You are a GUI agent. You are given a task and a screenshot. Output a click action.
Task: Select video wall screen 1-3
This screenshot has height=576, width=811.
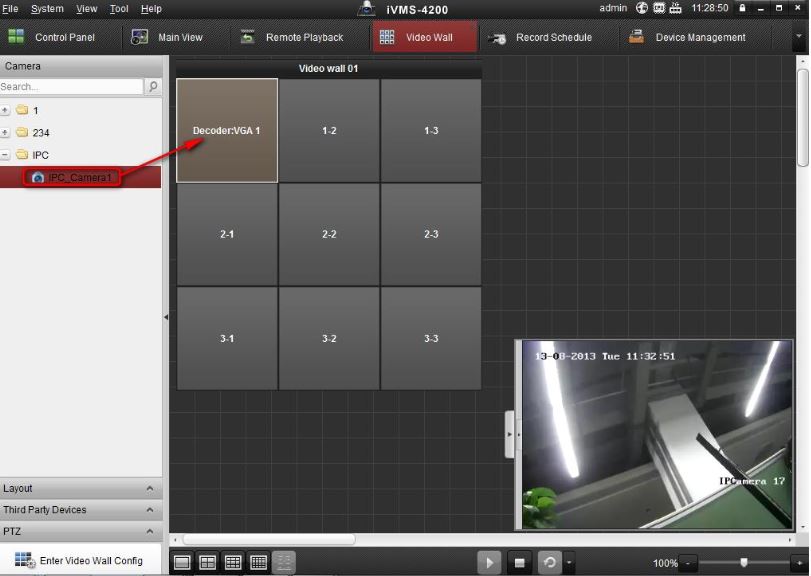pyautogui.click(x=431, y=130)
